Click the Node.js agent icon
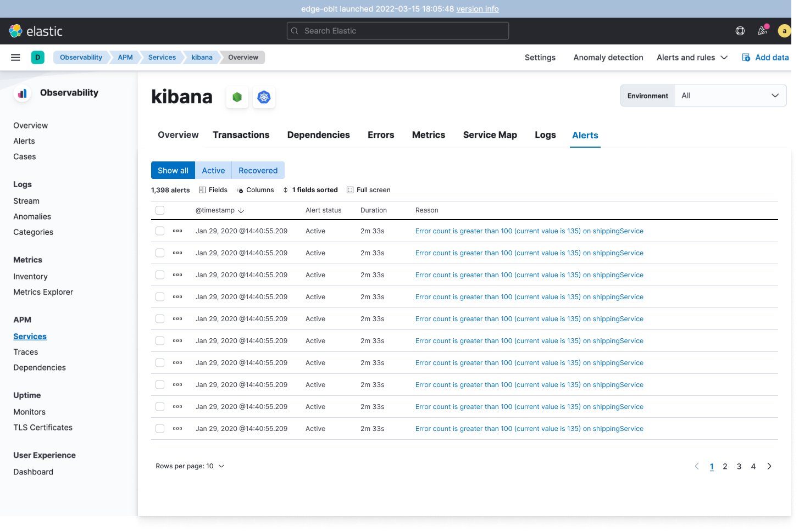The image size is (799, 532). click(x=237, y=97)
